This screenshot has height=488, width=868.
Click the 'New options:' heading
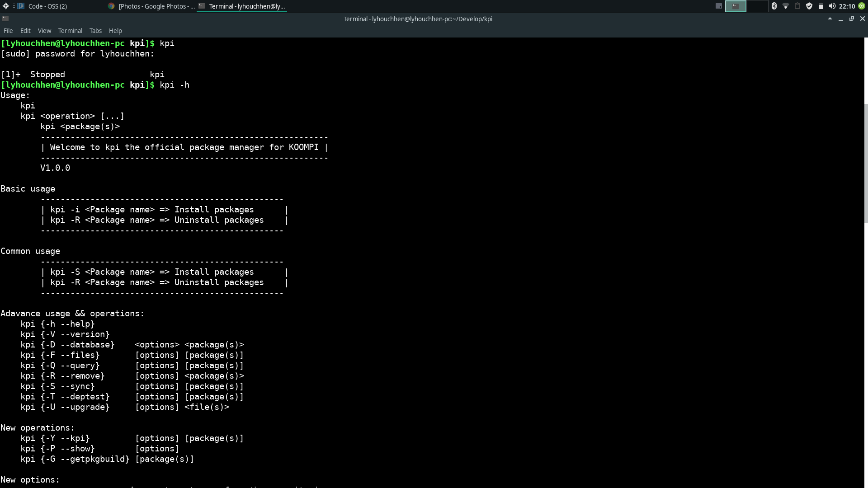(30, 480)
